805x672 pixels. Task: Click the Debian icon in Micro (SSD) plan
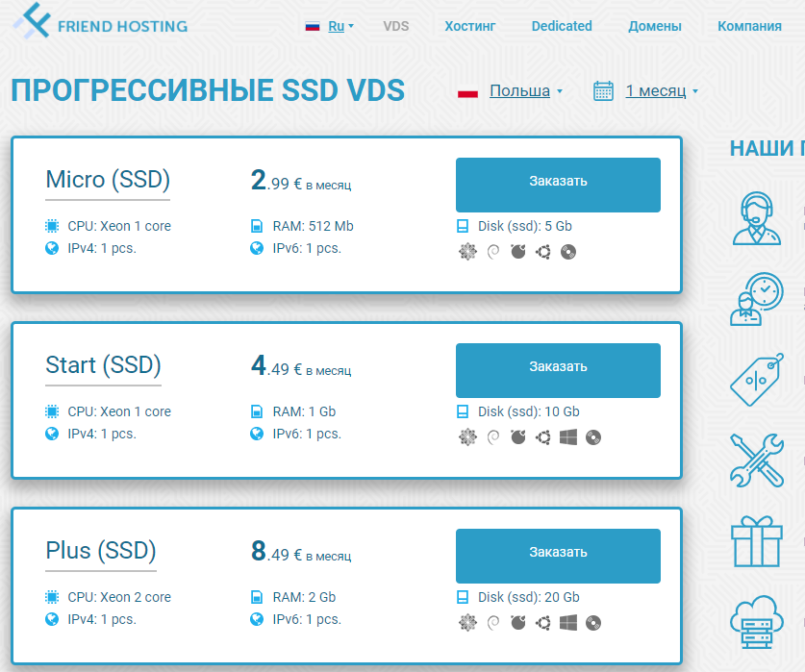tap(492, 252)
